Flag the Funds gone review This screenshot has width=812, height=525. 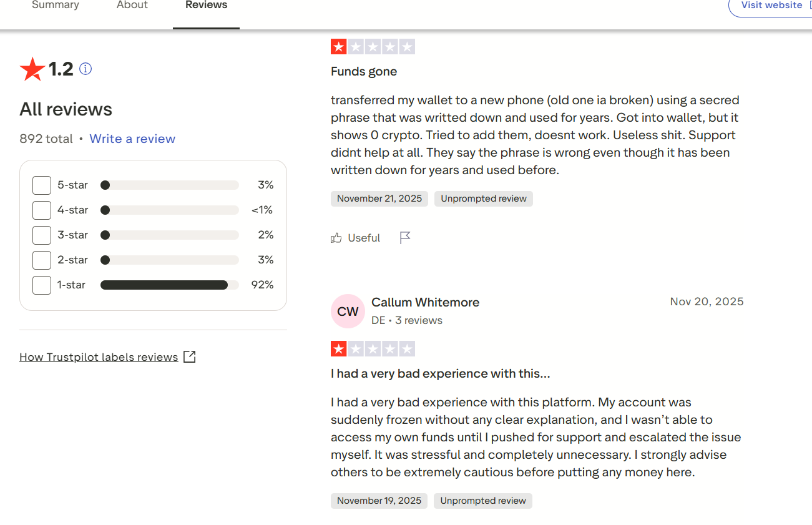coord(405,237)
